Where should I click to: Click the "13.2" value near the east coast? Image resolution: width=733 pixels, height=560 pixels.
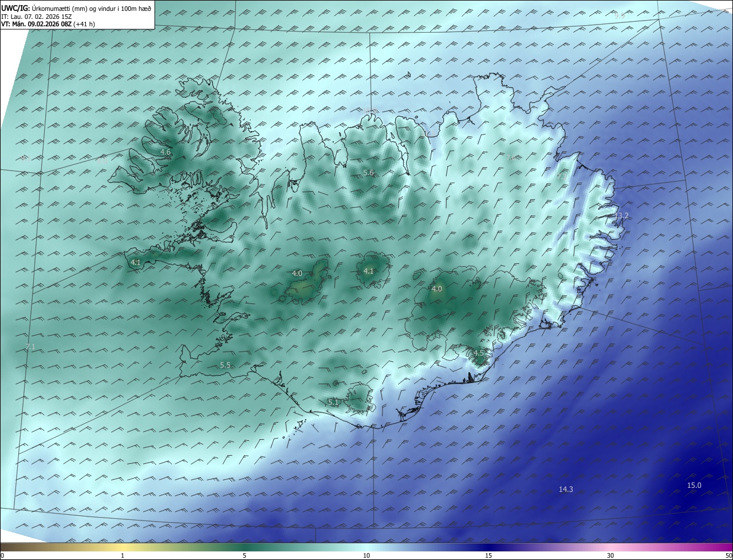(x=621, y=216)
